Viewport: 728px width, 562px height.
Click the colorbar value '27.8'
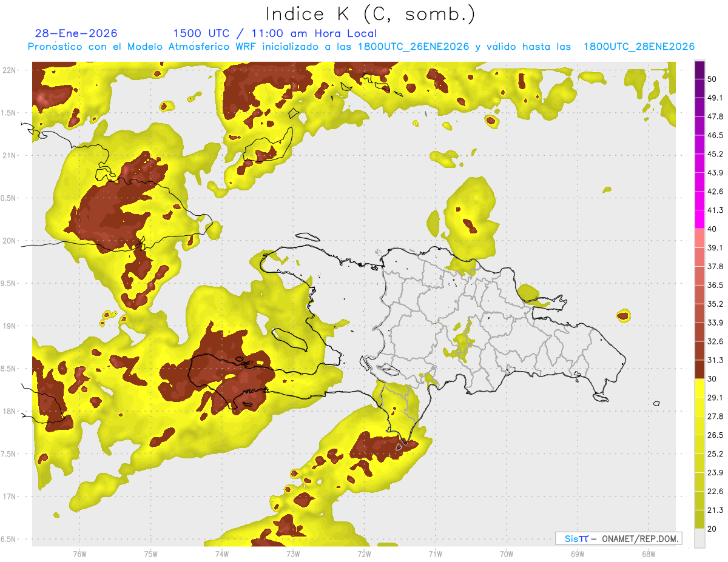715,416
